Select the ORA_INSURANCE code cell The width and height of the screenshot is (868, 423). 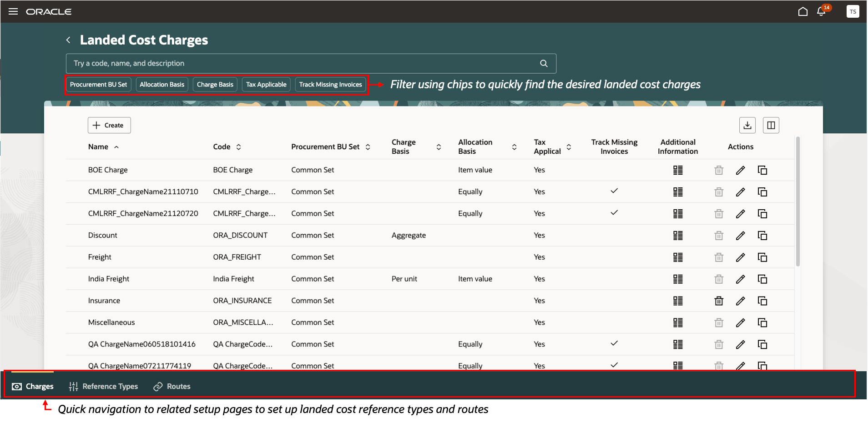[x=242, y=301]
